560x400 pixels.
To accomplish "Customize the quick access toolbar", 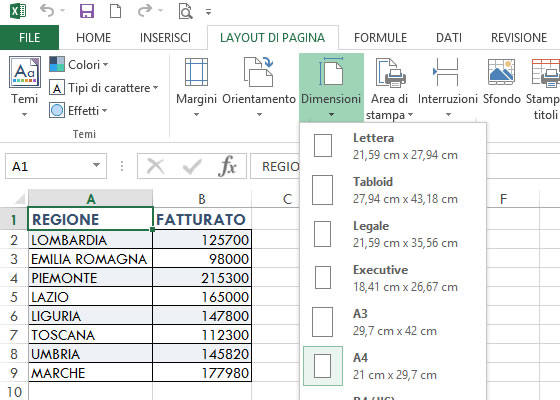I will (209, 12).
